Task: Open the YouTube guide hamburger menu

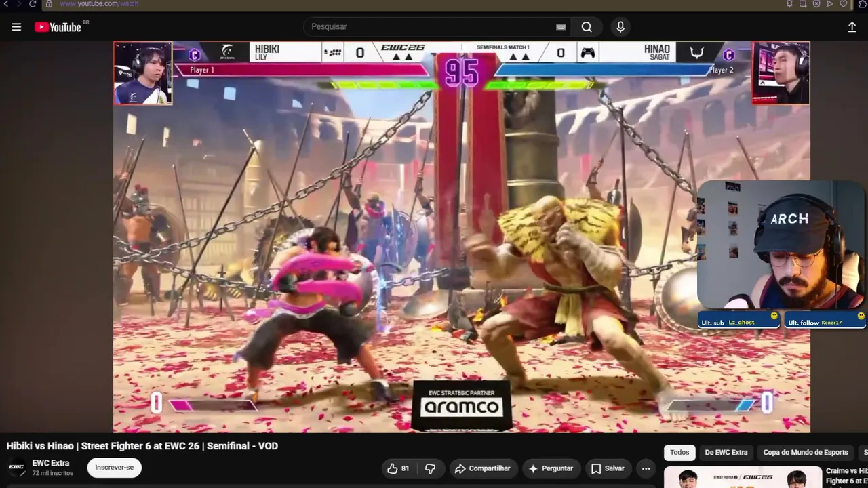Action: coord(16,27)
